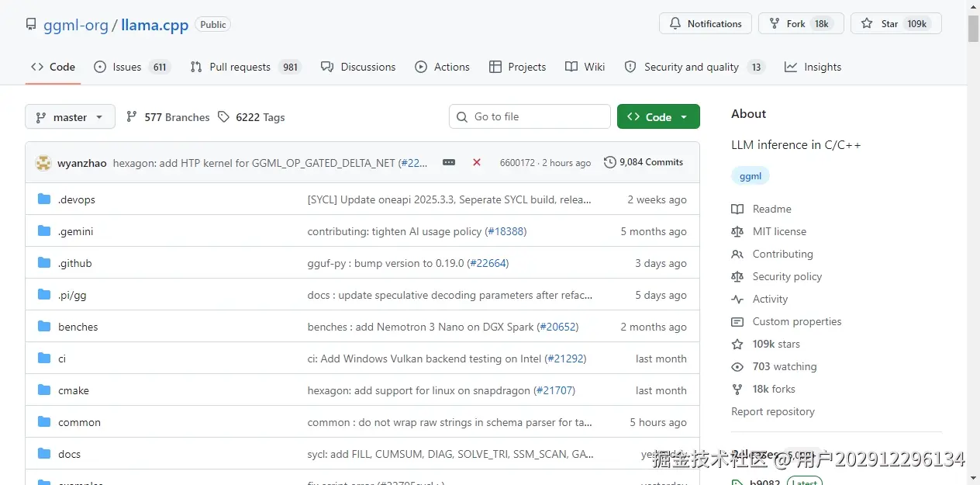
Task: View 577 Branches
Action: coord(168,117)
